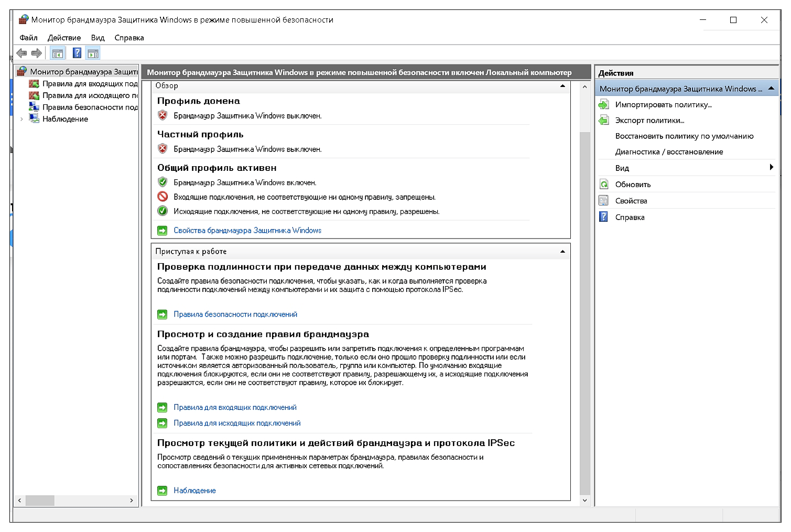Expand the Наблюдение tree node
The image size is (791, 532).
click(x=21, y=119)
